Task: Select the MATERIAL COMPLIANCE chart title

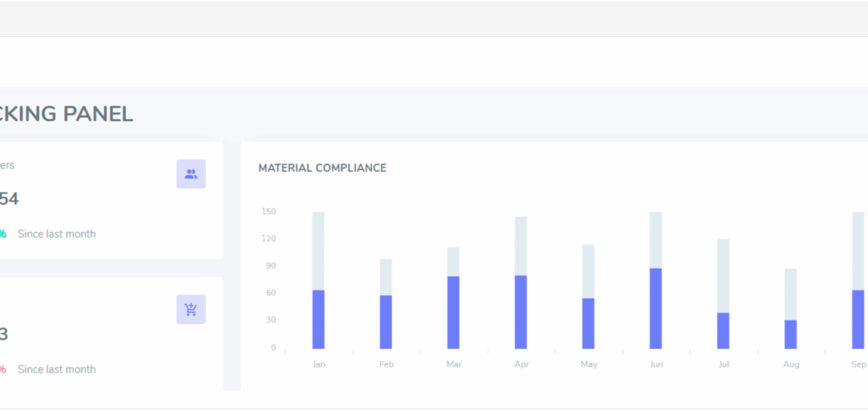Action: [x=323, y=168]
